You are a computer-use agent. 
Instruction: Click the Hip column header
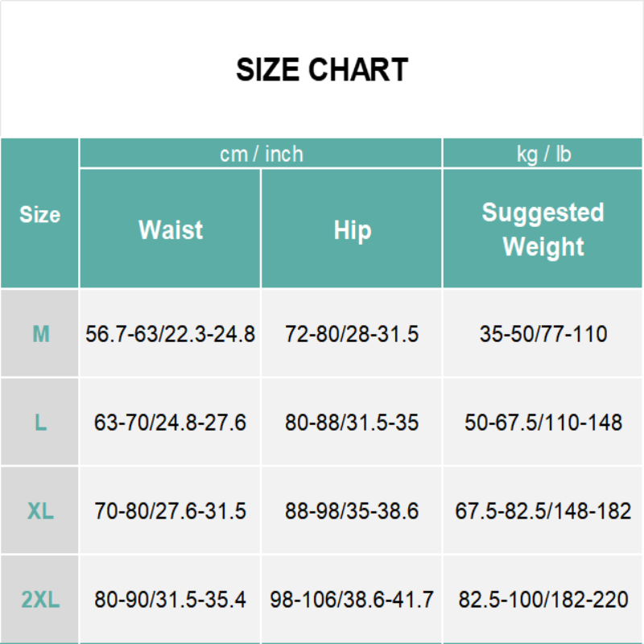352,229
